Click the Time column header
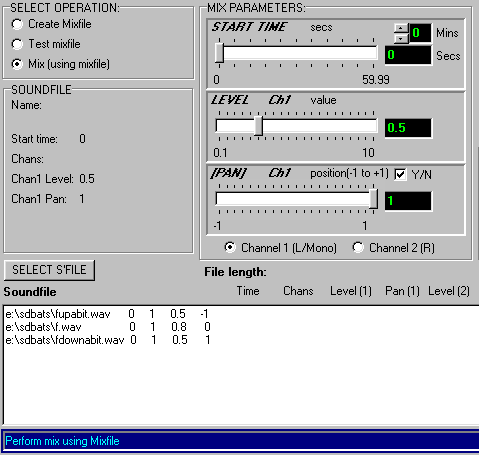Screen dimensions: 479x455 pos(248,291)
